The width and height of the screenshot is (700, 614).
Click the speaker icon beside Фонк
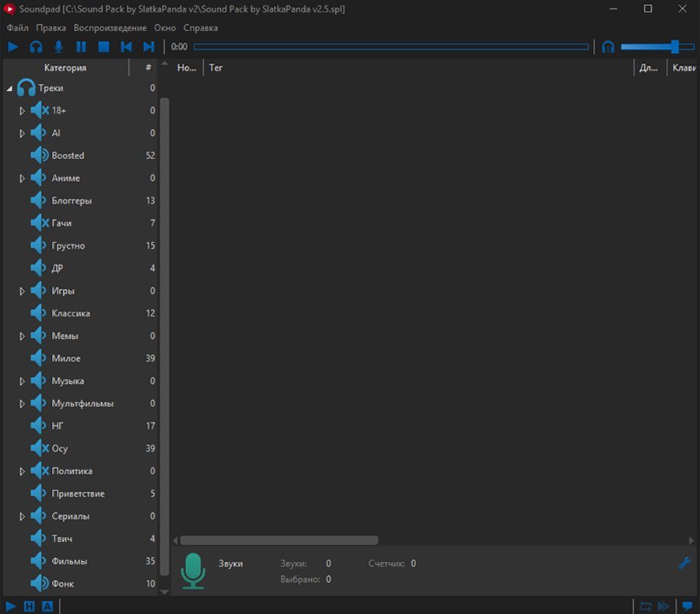point(40,583)
